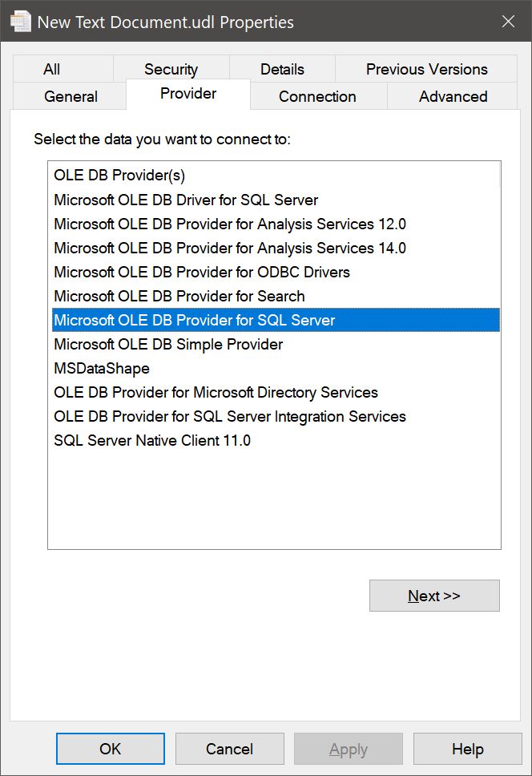Open the Advanced tab
This screenshot has height=776, width=532.
pos(453,96)
